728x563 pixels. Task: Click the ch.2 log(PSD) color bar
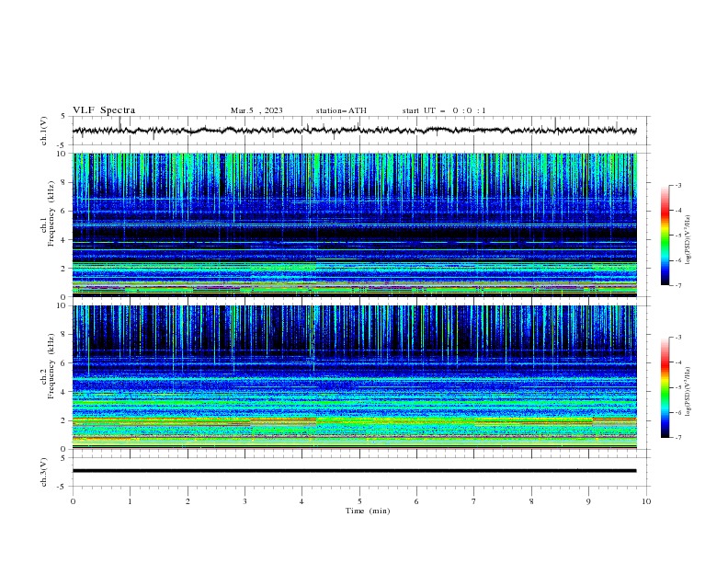665,387
